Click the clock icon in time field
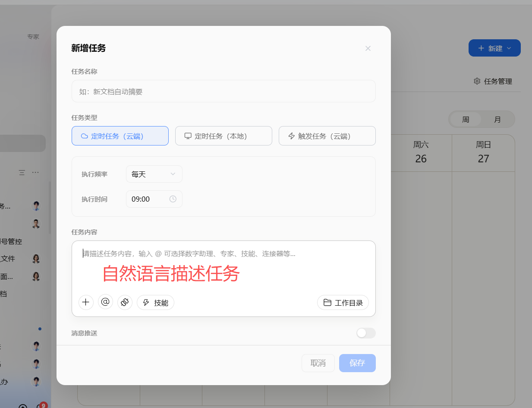Screen dimensions: 532x408 tap(173, 199)
